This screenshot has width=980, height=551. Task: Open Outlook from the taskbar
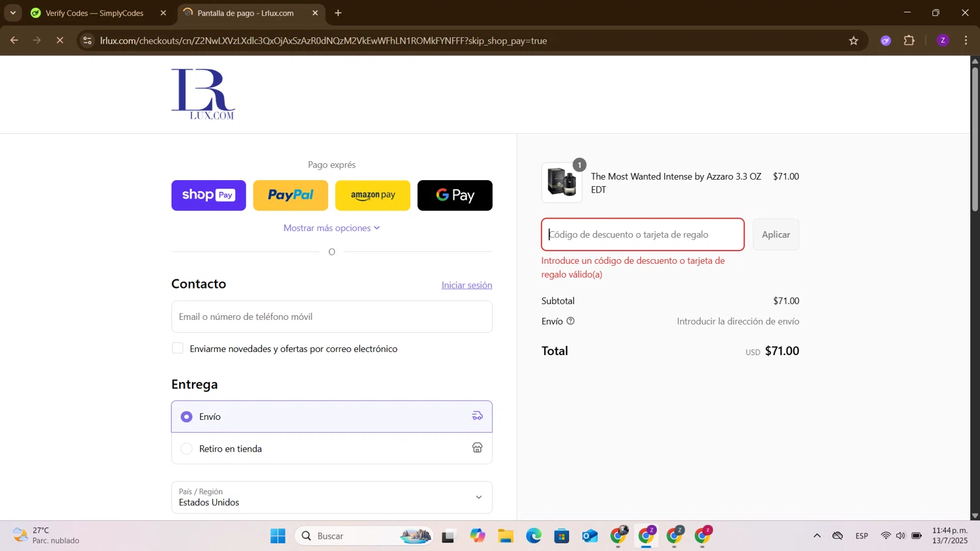pyautogui.click(x=590, y=536)
